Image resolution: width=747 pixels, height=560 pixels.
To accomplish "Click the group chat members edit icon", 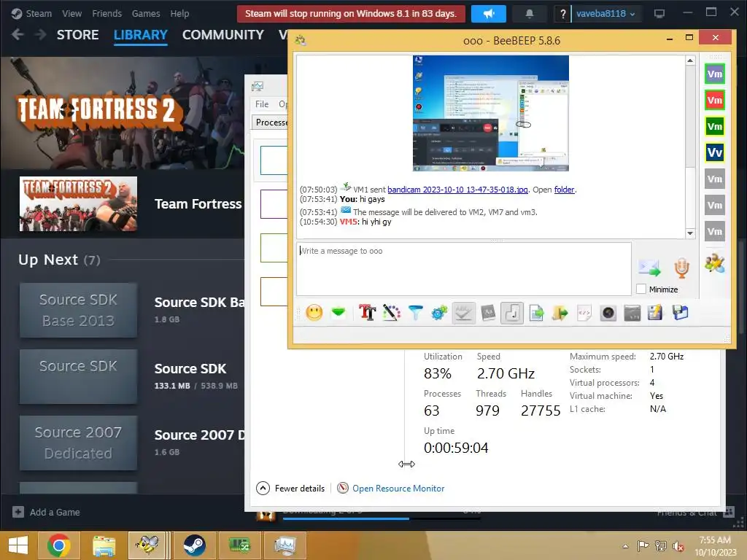I will point(715,262).
